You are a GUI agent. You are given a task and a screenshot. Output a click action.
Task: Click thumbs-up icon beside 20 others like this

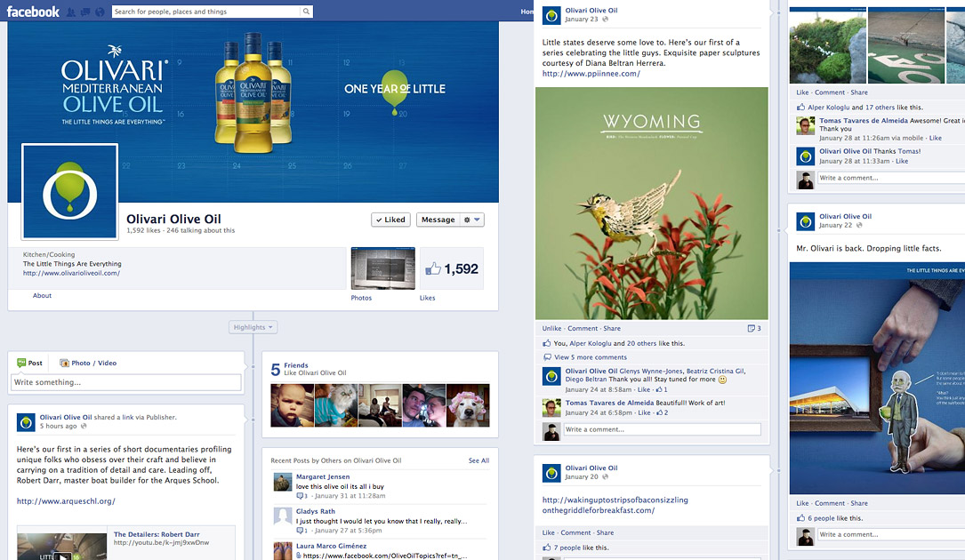[x=546, y=343]
